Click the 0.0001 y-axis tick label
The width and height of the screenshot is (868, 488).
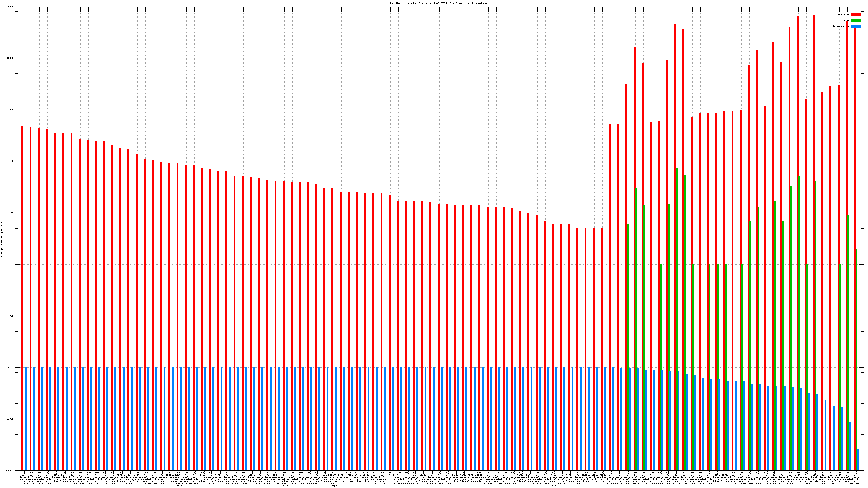[10, 470]
